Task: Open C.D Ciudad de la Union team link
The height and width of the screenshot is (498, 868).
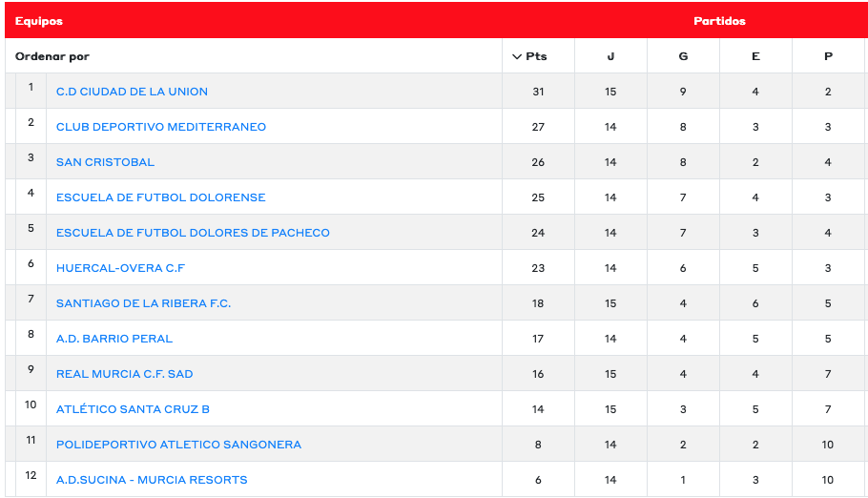Action: tap(132, 92)
